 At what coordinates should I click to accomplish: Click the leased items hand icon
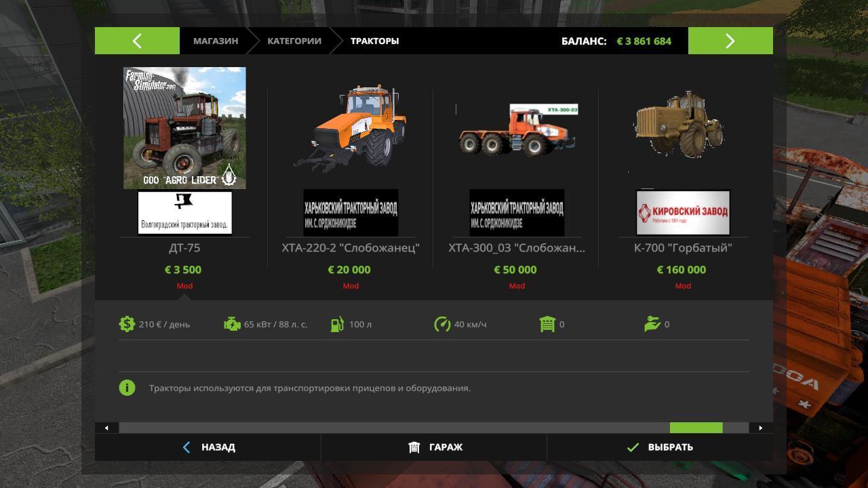[x=652, y=324]
